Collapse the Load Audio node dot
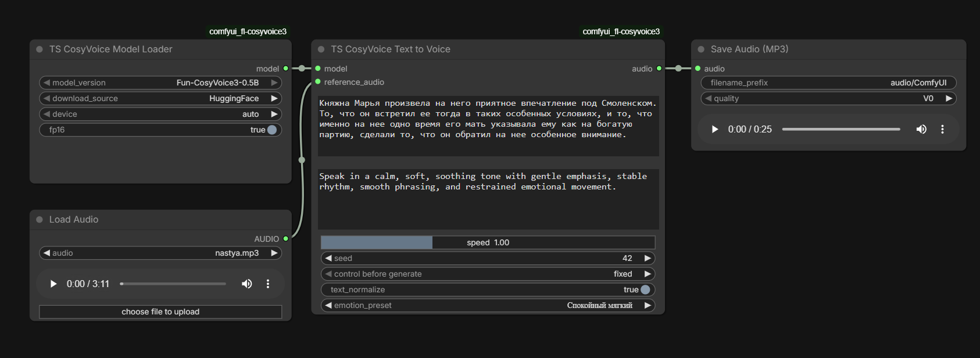 click(x=40, y=220)
